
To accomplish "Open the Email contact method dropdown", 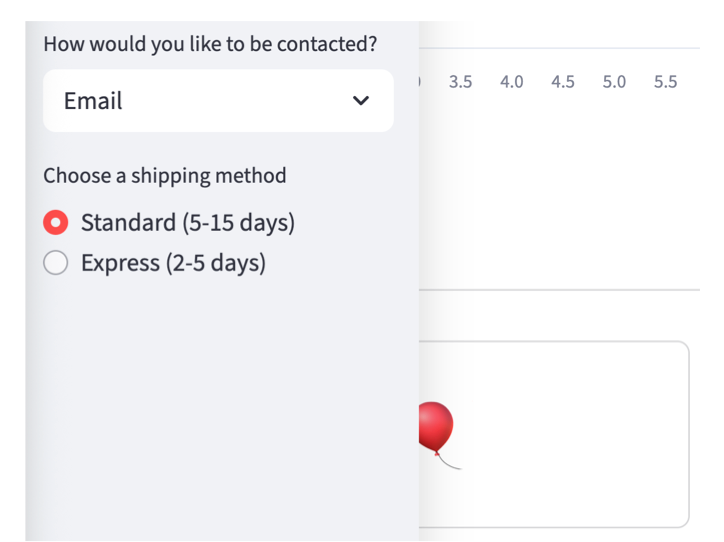I will (218, 101).
